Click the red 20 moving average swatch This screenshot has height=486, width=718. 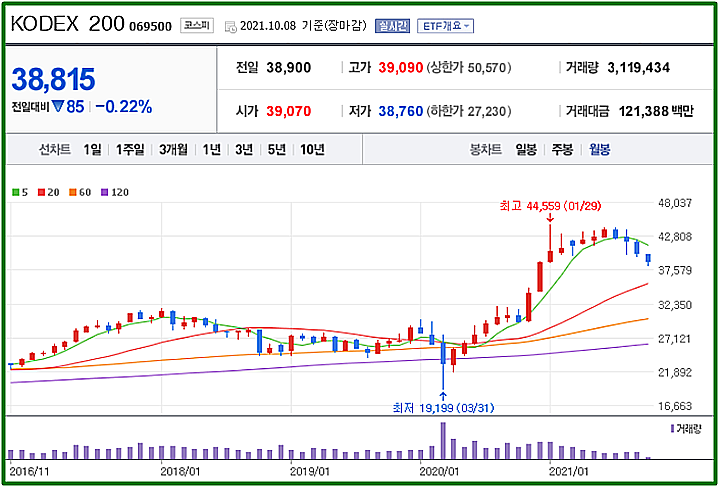41,193
